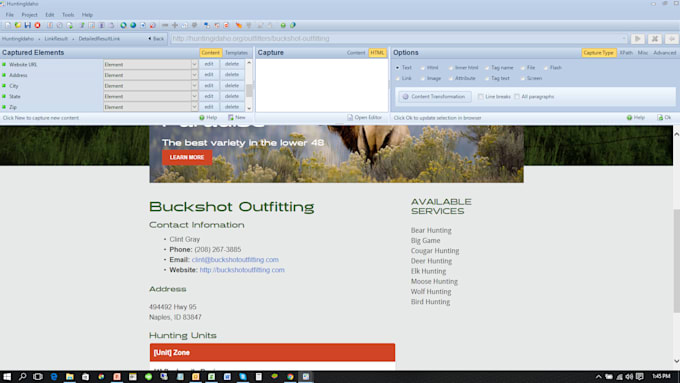The height and width of the screenshot is (383, 680).
Task: Click edit for the Website URL element
Action: pos(209,64)
